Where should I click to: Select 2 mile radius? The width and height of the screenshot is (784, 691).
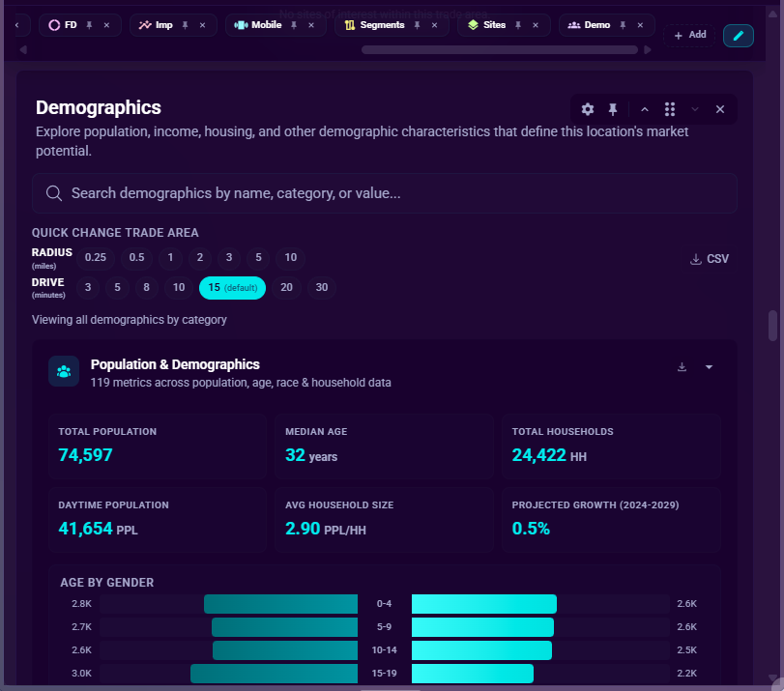tap(200, 257)
